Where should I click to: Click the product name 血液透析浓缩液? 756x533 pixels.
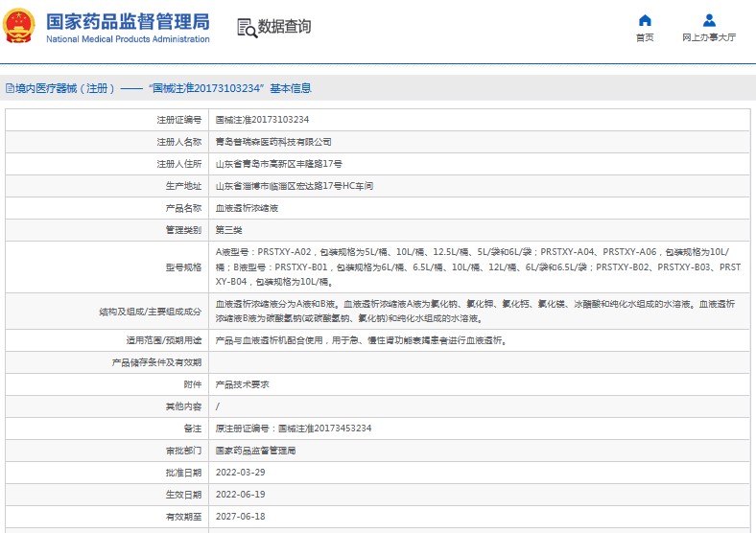(x=247, y=208)
